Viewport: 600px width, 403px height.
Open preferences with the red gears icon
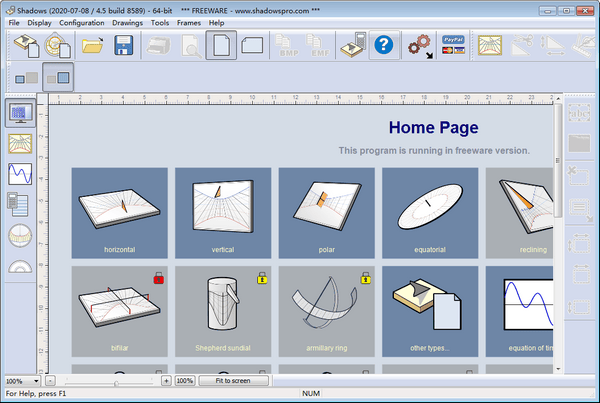point(420,46)
